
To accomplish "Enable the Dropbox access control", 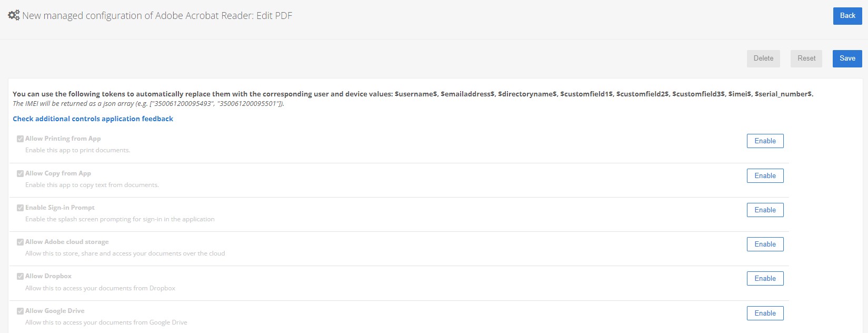I will click(x=765, y=278).
